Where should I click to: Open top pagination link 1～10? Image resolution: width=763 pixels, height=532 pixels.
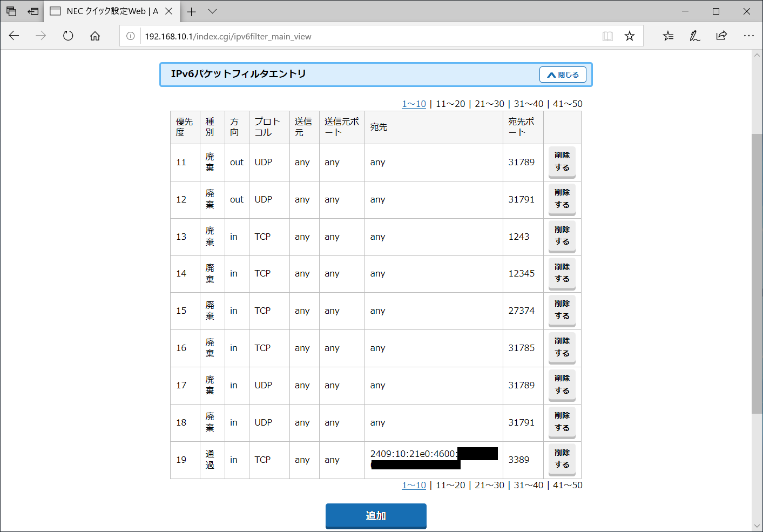point(414,104)
